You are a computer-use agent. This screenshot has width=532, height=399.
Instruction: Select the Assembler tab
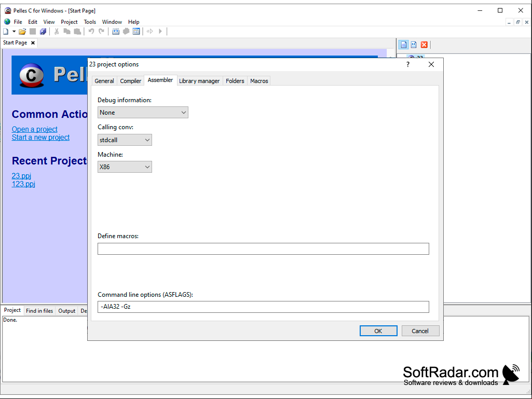coord(160,80)
